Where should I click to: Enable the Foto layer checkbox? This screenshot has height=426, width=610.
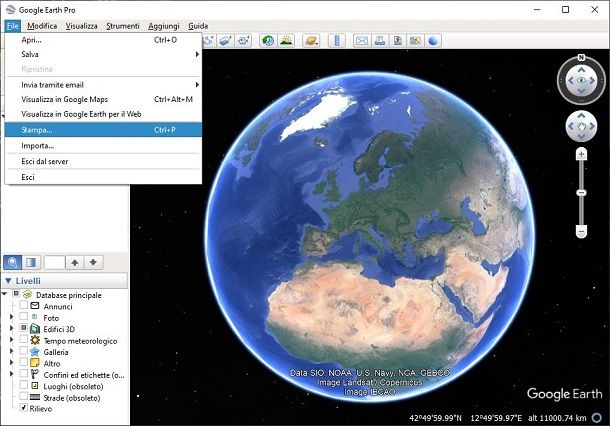24,316
